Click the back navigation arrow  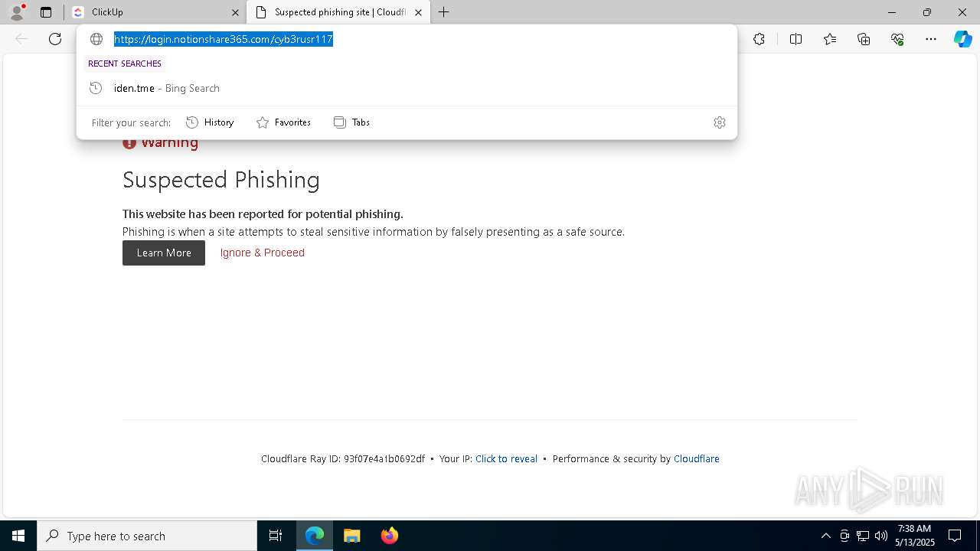pyautogui.click(x=21, y=39)
